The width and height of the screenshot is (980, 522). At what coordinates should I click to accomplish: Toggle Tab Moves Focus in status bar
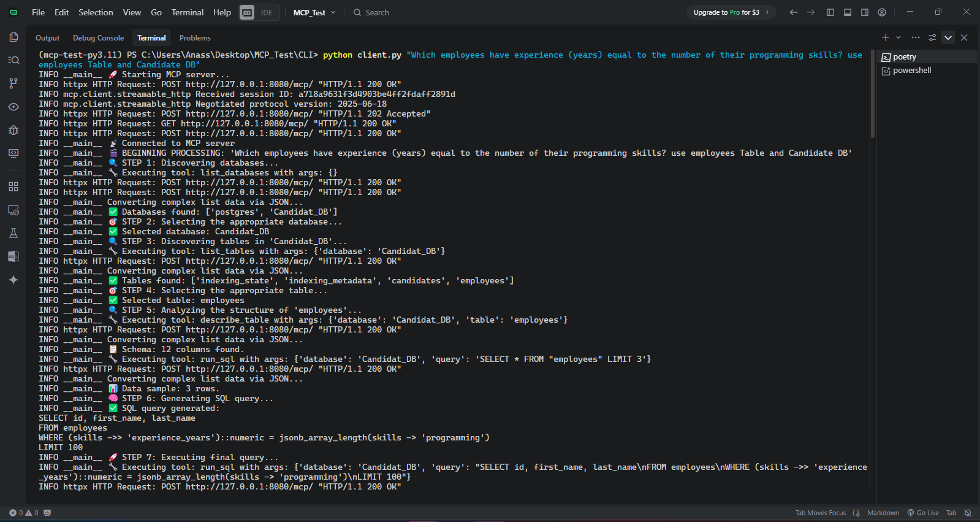click(x=820, y=513)
